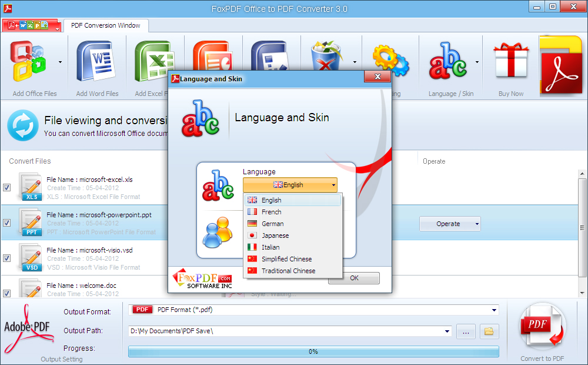Open the Output Path dropdown arrow
The image size is (588, 365).
(x=447, y=331)
